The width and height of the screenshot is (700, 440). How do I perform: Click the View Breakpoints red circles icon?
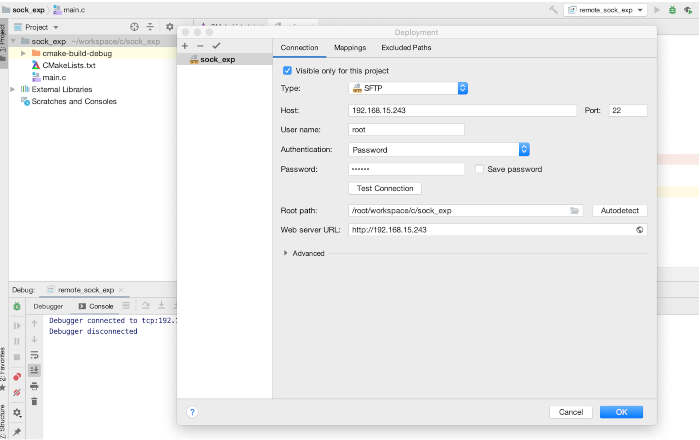tap(17, 377)
